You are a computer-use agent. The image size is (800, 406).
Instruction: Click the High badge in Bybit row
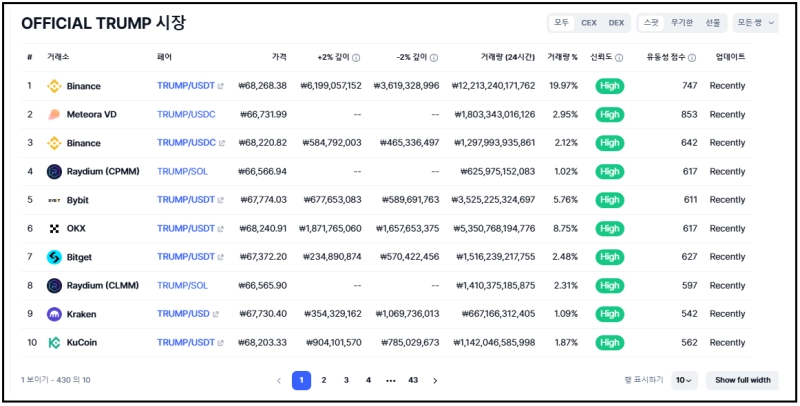609,200
